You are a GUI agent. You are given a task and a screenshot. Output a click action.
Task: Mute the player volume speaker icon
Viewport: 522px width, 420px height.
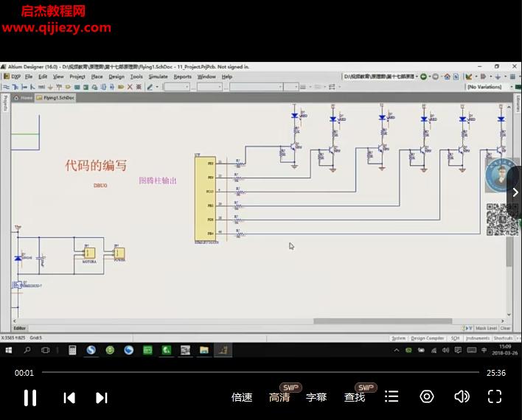(462, 396)
